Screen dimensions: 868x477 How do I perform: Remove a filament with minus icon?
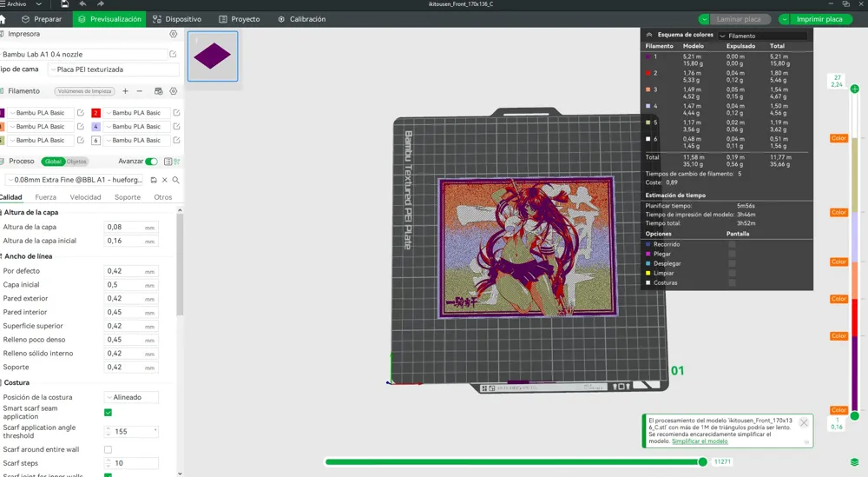coord(140,91)
